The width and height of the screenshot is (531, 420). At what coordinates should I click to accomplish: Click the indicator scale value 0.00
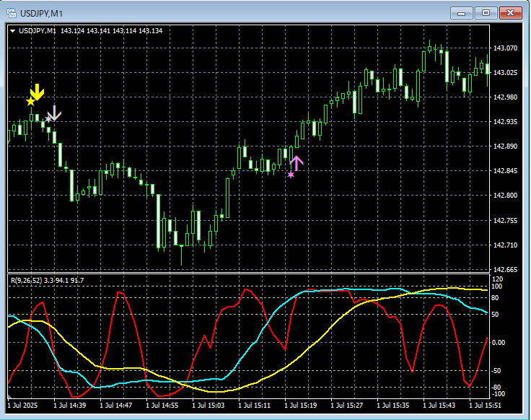(499, 343)
